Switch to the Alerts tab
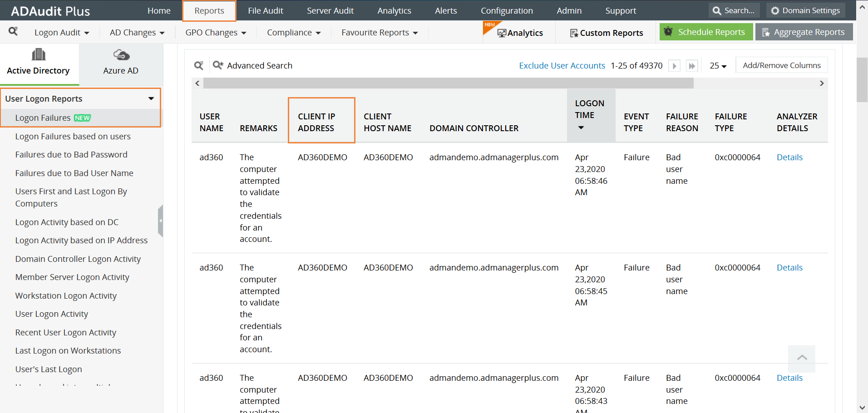This screenshot has height=413, width=868. [x=446, y=10]
